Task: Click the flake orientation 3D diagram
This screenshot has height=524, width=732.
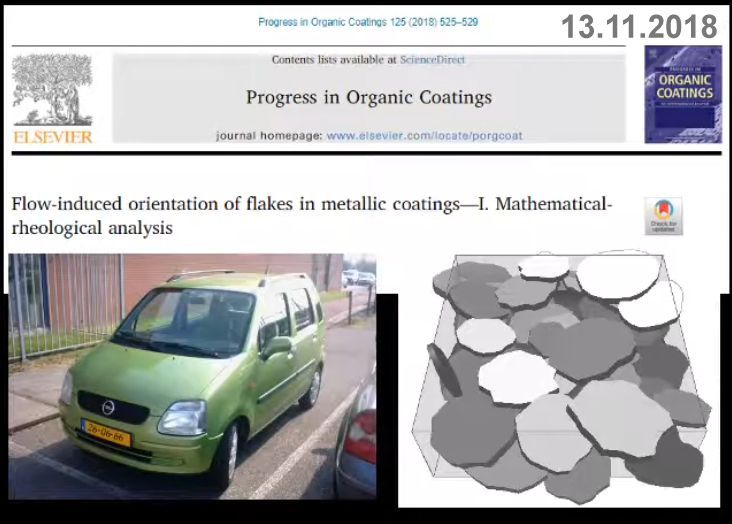Action: pyautogui.click(x=560, y=378)
